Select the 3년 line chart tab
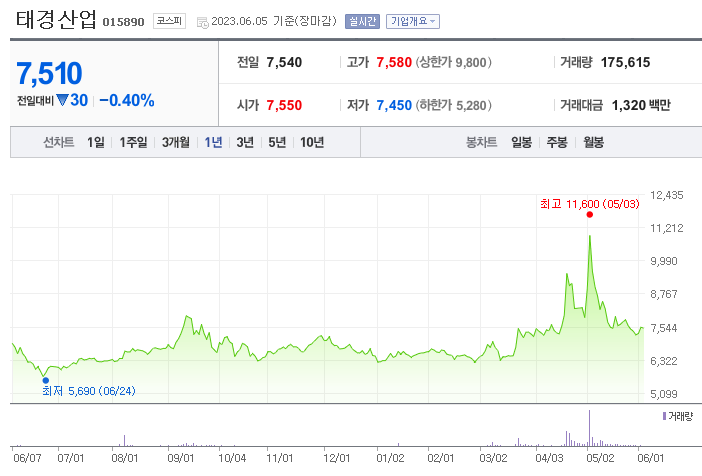This screenshot has height=476, width=702. (245, 142)
